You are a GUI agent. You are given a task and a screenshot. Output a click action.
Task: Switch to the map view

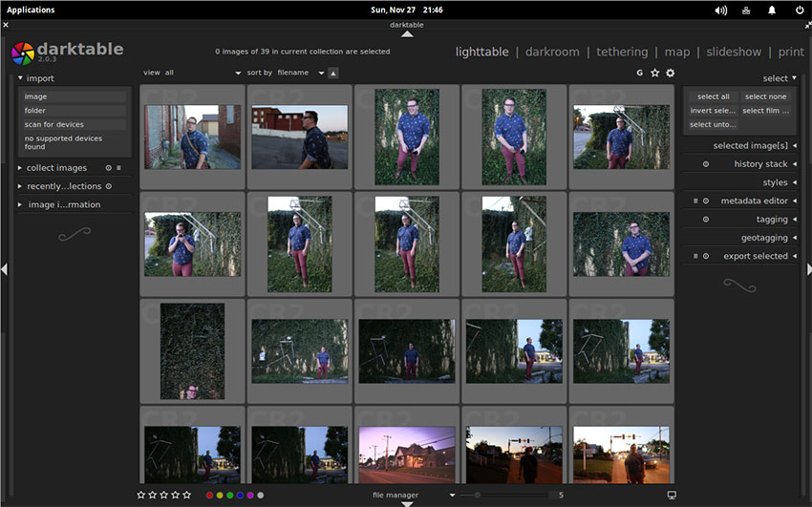[x=677, y=52]
